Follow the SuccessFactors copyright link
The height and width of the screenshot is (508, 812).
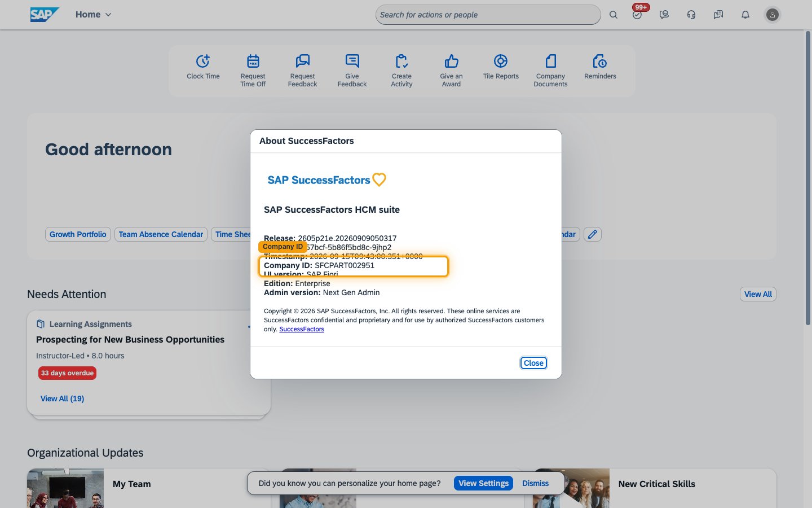[302, 329]
